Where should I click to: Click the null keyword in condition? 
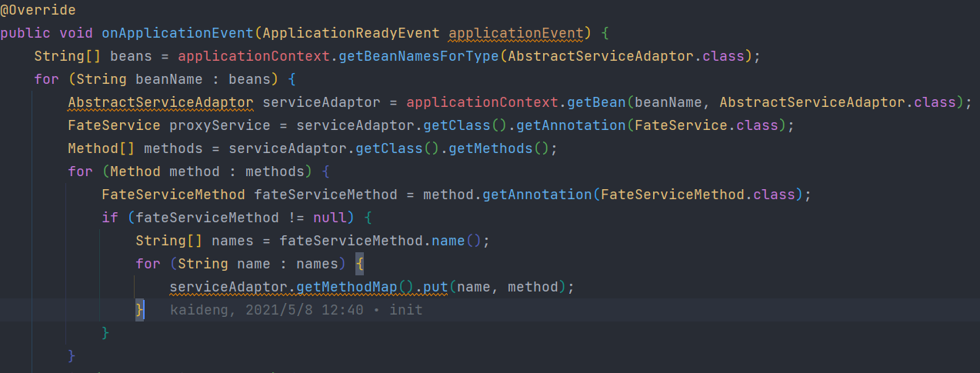330,218
